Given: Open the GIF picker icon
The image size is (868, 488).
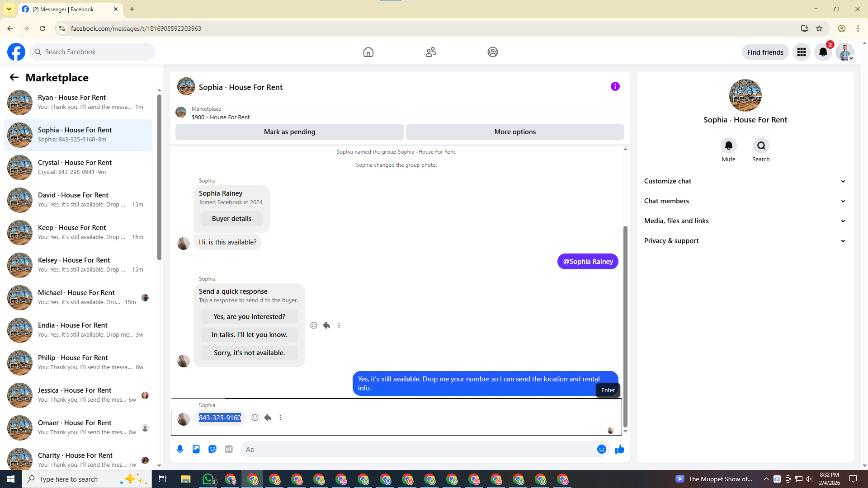Looking at the screenshot, I should (x=229, y=449).
